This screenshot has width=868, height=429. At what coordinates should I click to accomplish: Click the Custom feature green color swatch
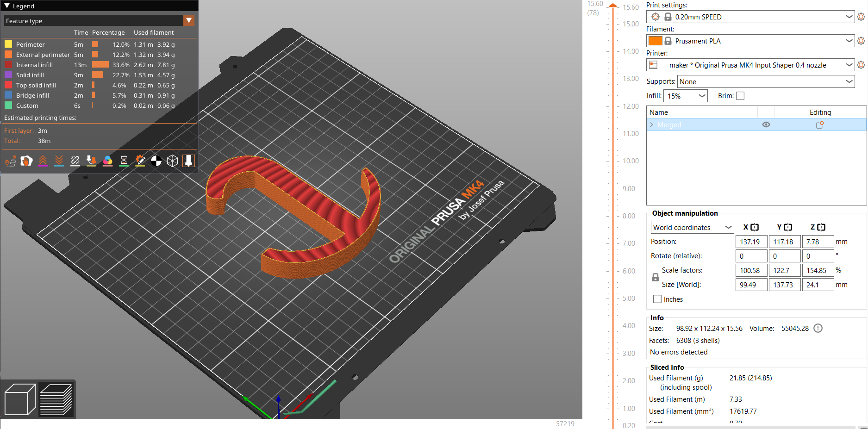[8, 106]
